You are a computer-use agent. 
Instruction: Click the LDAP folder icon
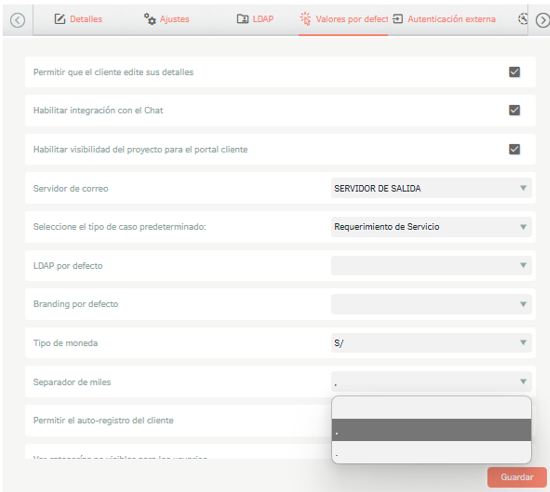242,19
